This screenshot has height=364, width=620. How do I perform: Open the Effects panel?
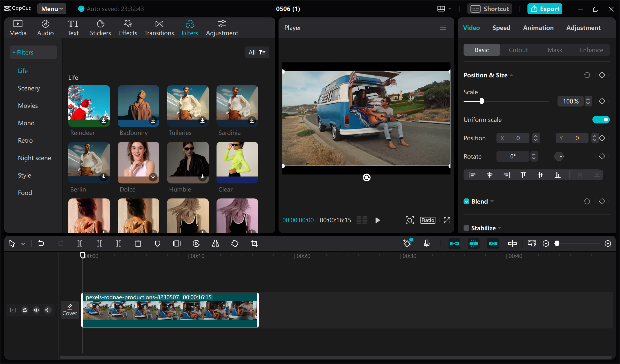pyautogui.click(x=128, y=27)
